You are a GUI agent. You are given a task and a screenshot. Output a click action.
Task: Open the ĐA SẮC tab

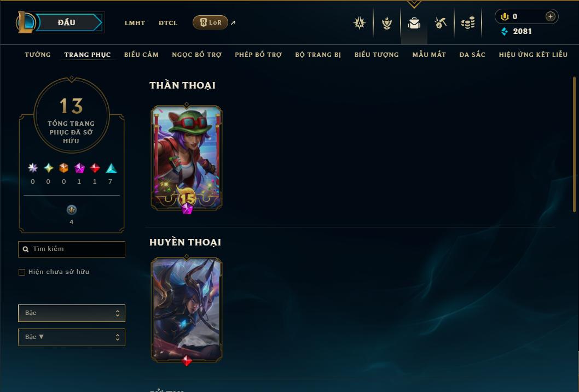coord(472,55)
